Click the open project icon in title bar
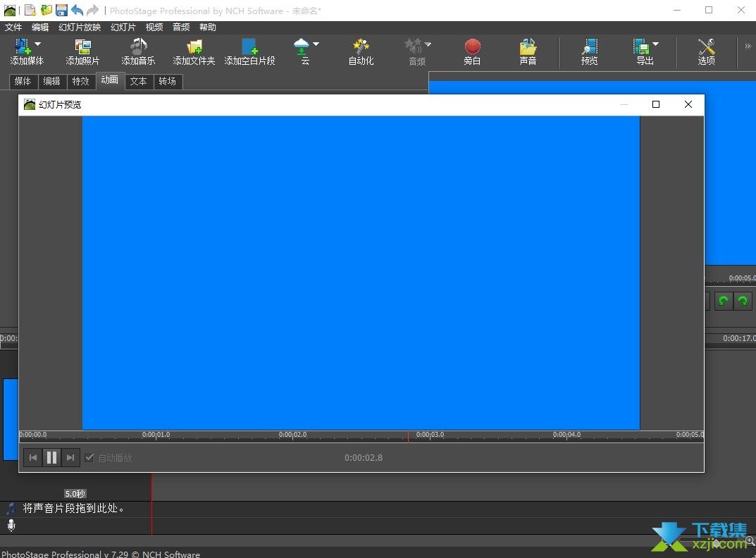 pos(46,10)
